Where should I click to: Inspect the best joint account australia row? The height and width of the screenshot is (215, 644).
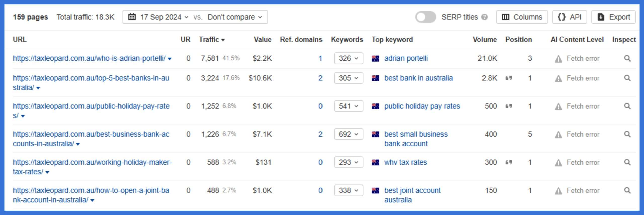click(627, 190)
